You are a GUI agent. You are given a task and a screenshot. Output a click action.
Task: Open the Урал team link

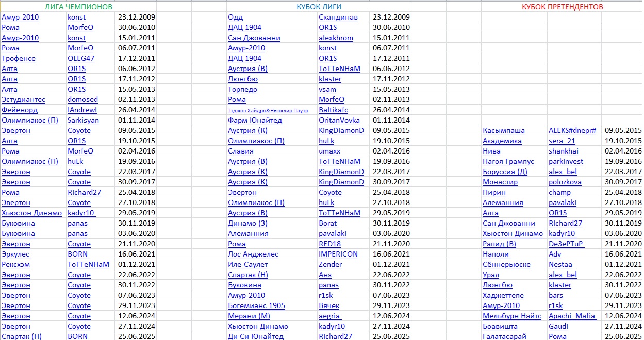pyautogui.click(x=491, y=275)
